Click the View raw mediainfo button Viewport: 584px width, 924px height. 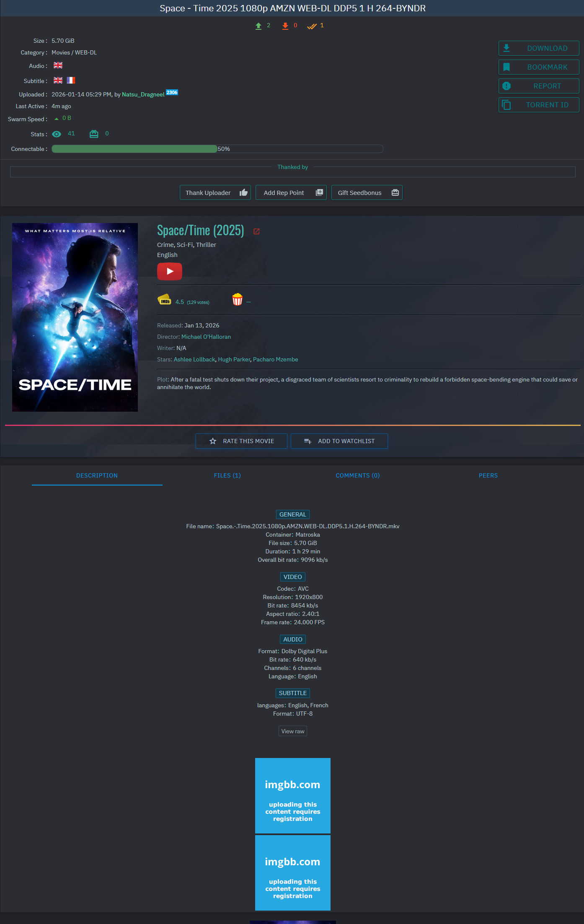[293, 731]
